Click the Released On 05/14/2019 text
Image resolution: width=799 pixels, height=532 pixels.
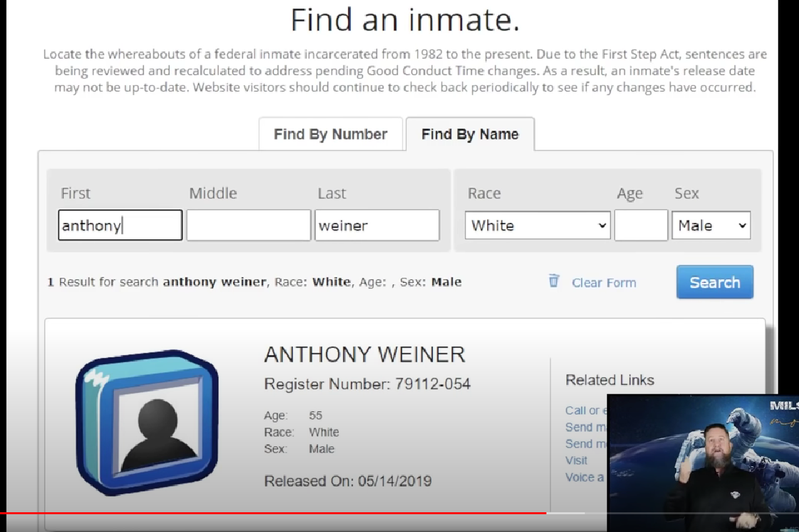pyautogui.click(x=347, y=481)
